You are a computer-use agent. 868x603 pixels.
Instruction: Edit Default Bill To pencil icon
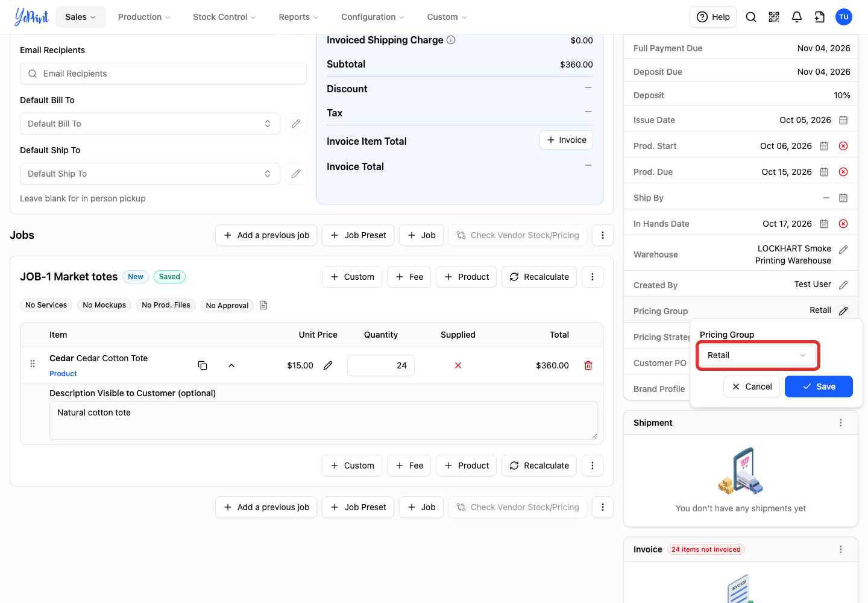[x=296, y=124]
